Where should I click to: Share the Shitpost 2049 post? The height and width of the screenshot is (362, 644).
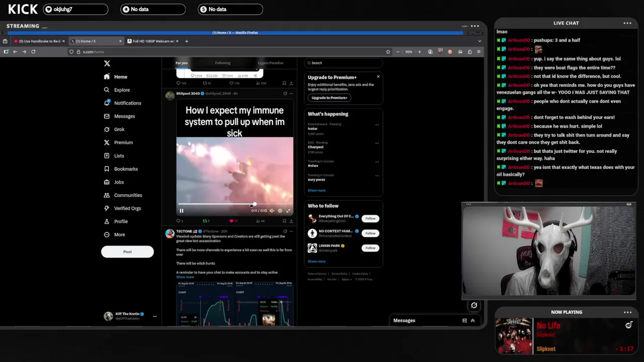pos(292,221)
